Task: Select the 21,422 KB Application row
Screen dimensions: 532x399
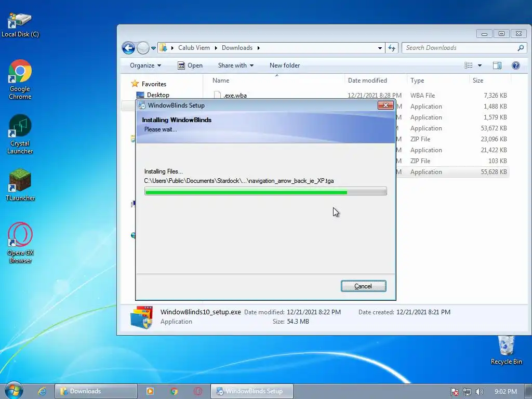Action: 452,150
